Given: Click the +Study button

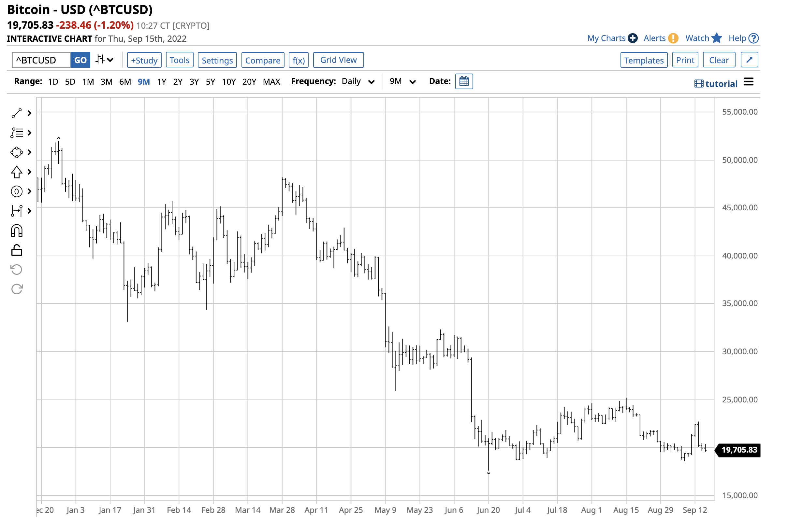Looking at the screenshot, I should 145,60.
